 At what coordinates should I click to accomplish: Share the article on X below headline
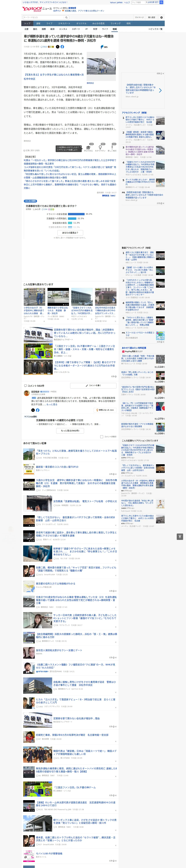[x=57, y=47]
